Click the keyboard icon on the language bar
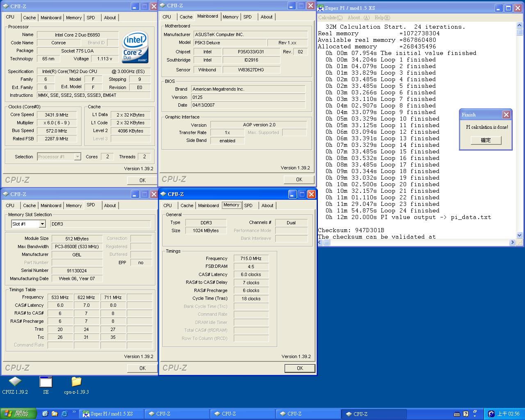The image size is (525, 420). [457, 414]
